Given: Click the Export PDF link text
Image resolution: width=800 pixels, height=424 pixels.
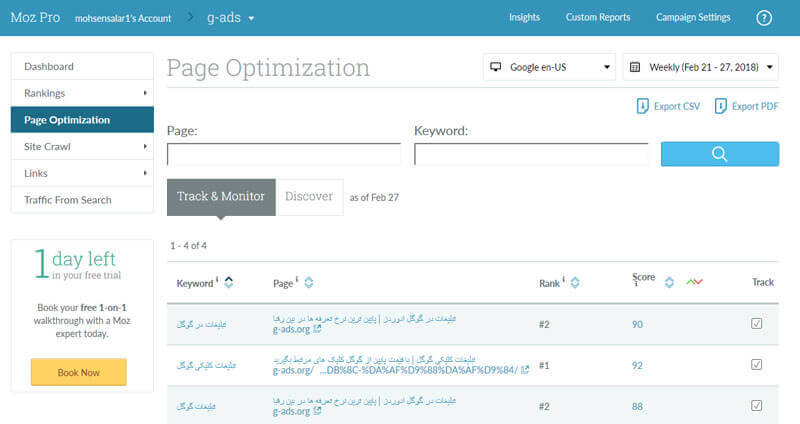Looking at the screenshot, I should 755,106.
